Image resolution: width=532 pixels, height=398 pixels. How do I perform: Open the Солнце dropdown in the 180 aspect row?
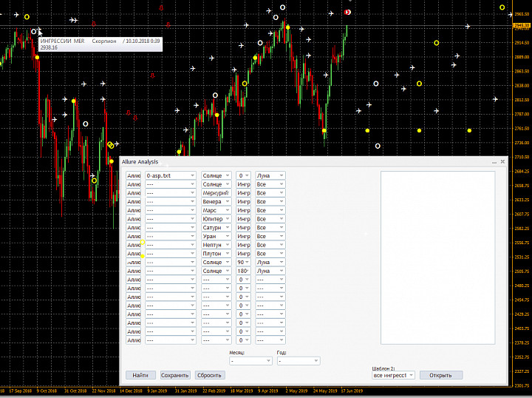216,271
